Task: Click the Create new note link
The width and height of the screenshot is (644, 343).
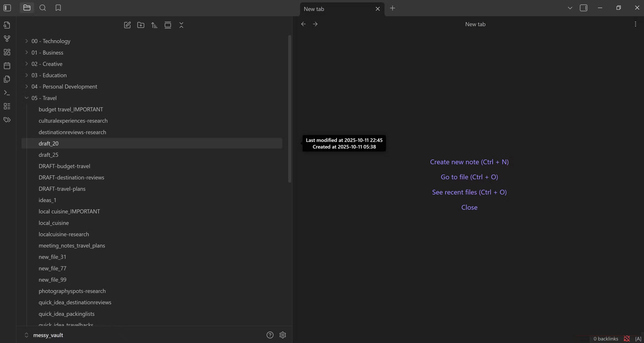Action: [x=469, y=162]
